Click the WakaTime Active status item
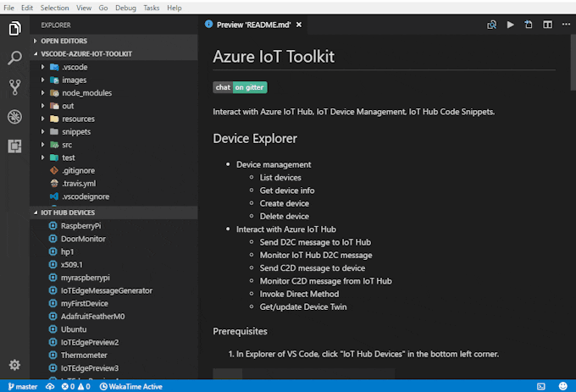 [131, 386]
